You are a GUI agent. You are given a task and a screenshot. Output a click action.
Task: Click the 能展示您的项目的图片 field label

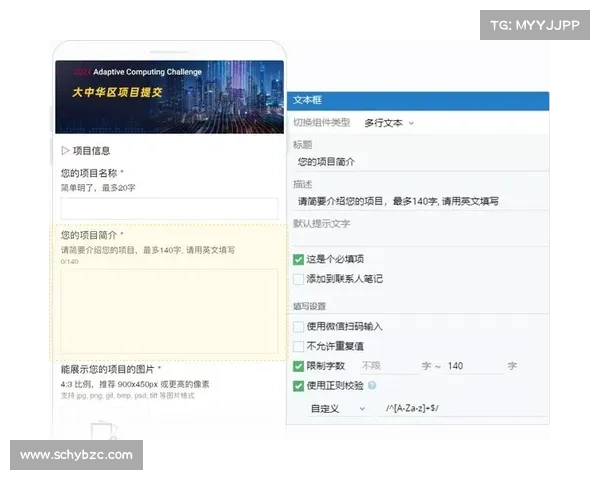(108, 369)
